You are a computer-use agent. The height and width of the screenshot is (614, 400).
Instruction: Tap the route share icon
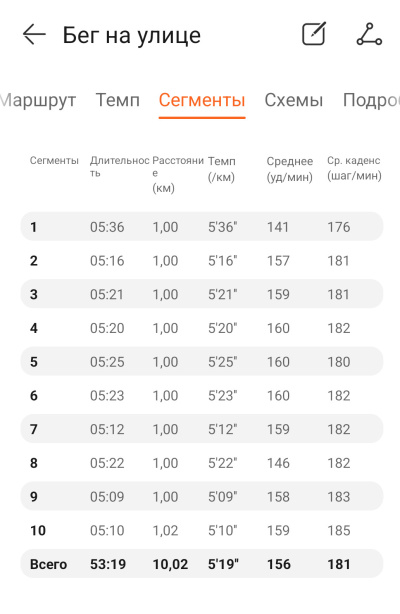coord(369,34)
